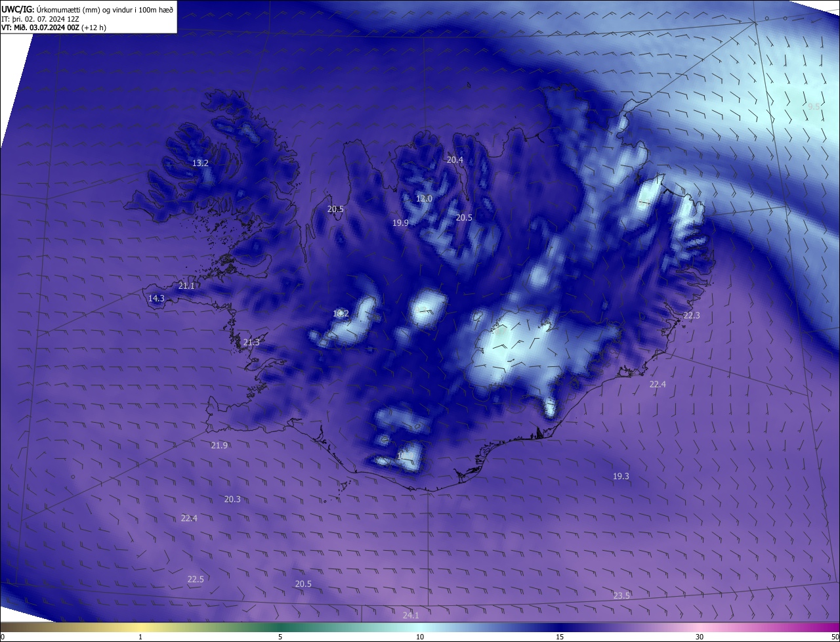The height and width of the screenshot is (642, 840).
Task: Click the '5' tick on the color scale
Action: click(x=280, y=637)
